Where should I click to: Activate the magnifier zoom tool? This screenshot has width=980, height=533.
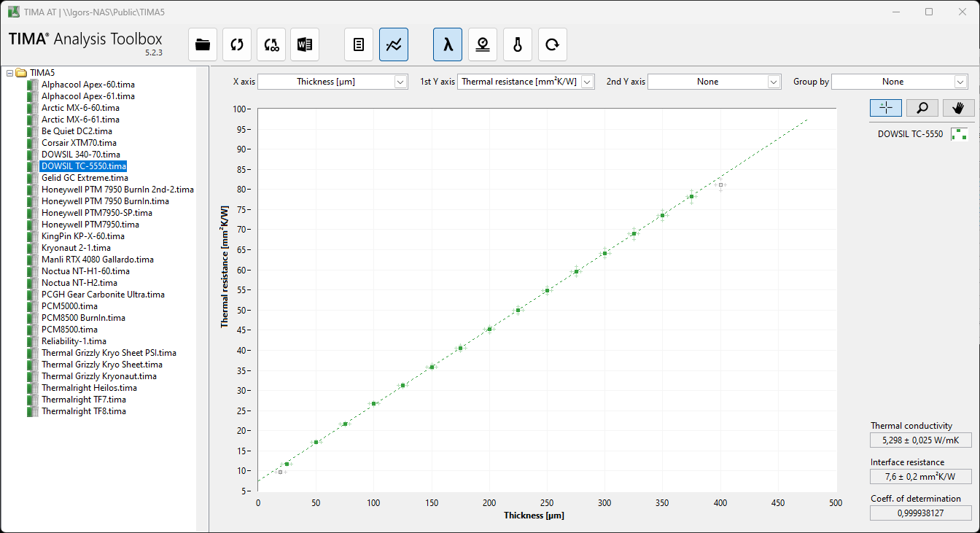pos(922,108)
